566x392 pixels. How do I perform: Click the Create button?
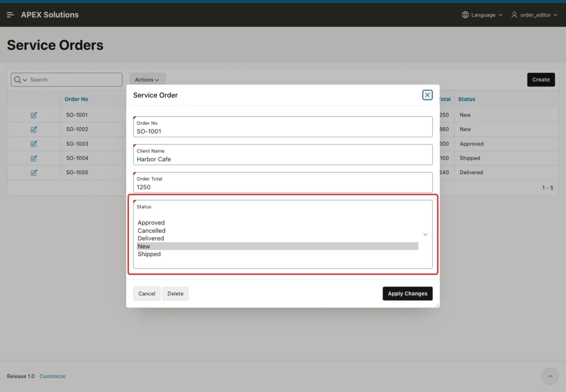pos(541,80)
